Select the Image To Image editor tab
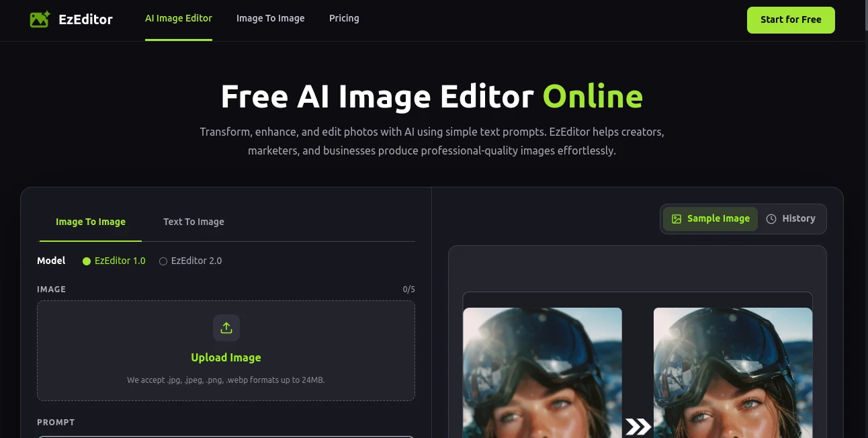This screenshot has height=438, width=868. click(91, 222)
